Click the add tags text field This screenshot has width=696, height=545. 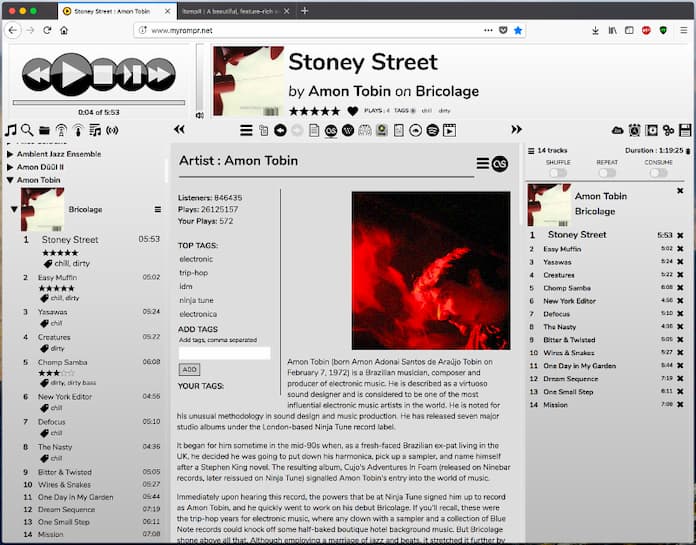point(224,353)
